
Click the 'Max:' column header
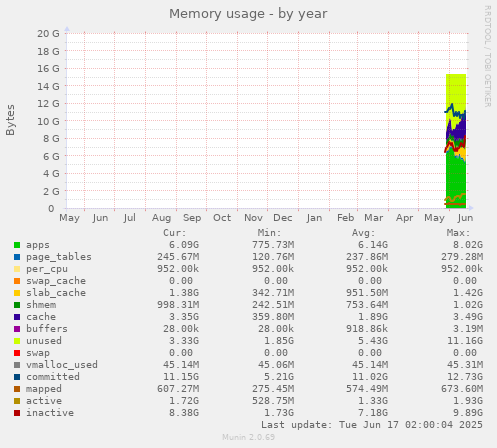[459, 233]
